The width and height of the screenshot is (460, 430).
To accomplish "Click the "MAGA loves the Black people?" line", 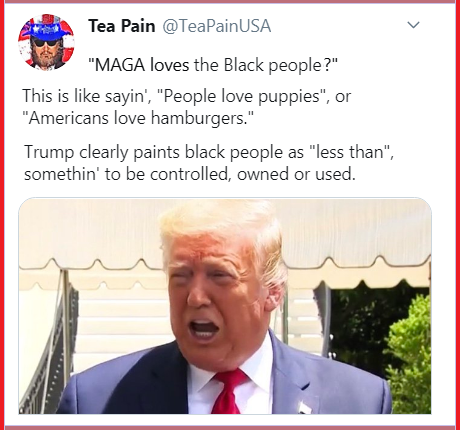I will (x=213, y=65).
